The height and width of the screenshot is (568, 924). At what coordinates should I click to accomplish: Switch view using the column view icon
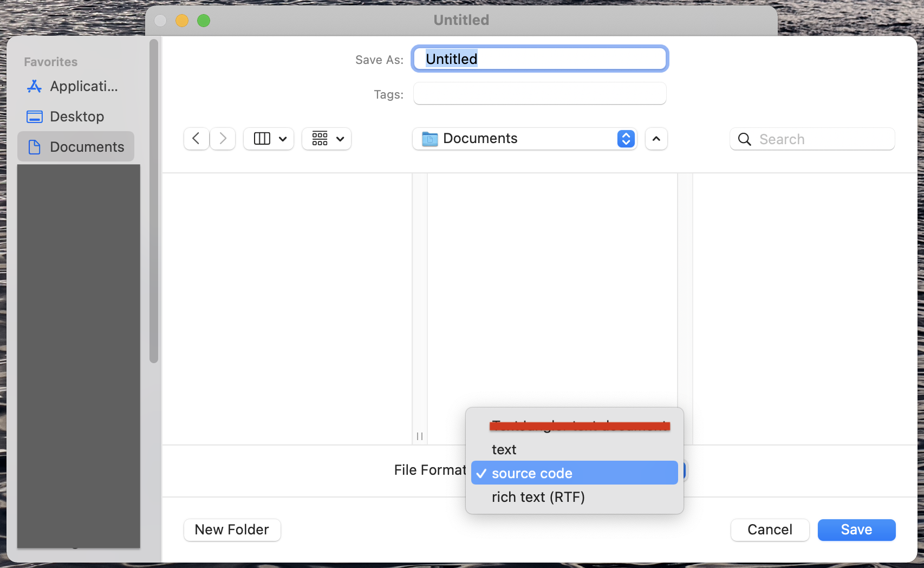click(x=262, y=139)
